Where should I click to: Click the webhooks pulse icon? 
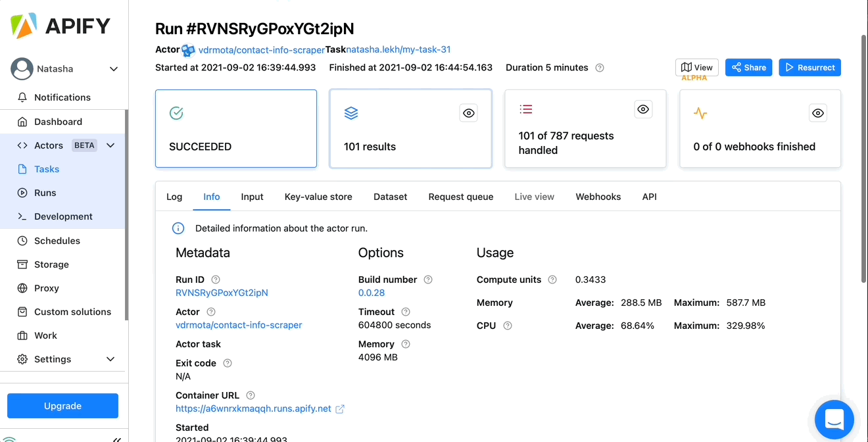tap(700, 113)
